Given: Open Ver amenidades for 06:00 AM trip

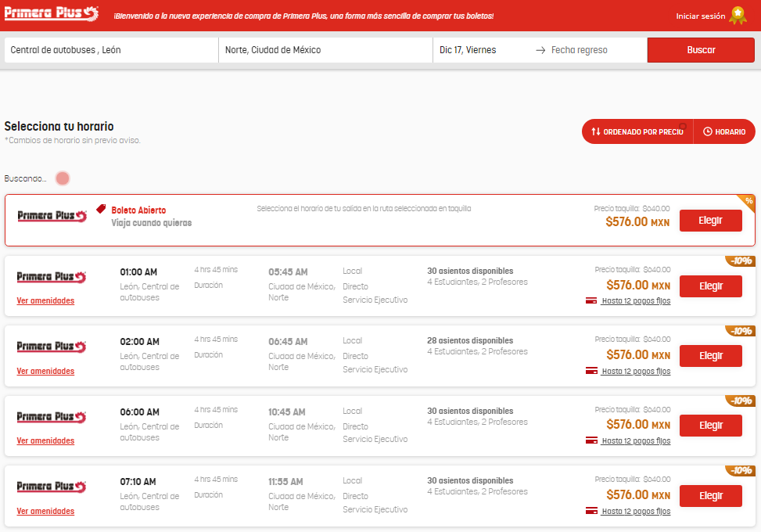Looking at the screenshot, I should click(45, 440).
